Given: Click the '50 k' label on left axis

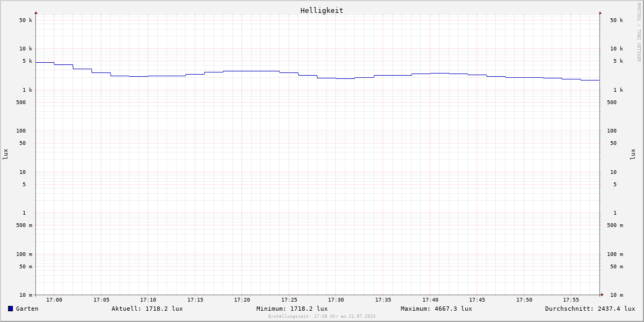Looking at the screenshot, I should tap(26, 20).
